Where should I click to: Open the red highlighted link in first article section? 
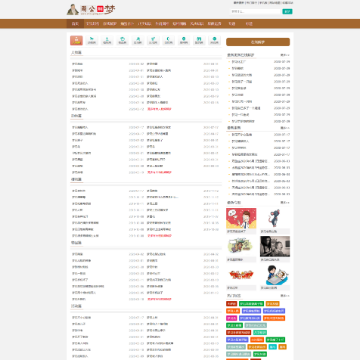(x=159, y=109)
